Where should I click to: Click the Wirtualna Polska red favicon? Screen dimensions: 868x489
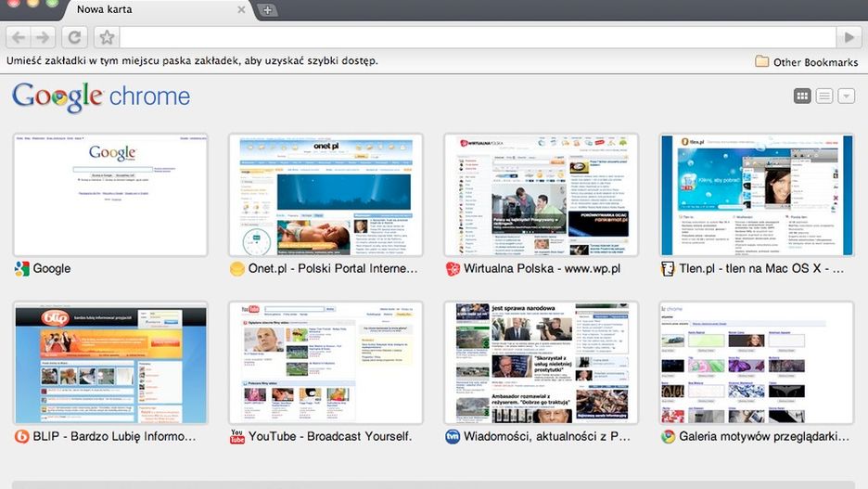tap(453, 269)
